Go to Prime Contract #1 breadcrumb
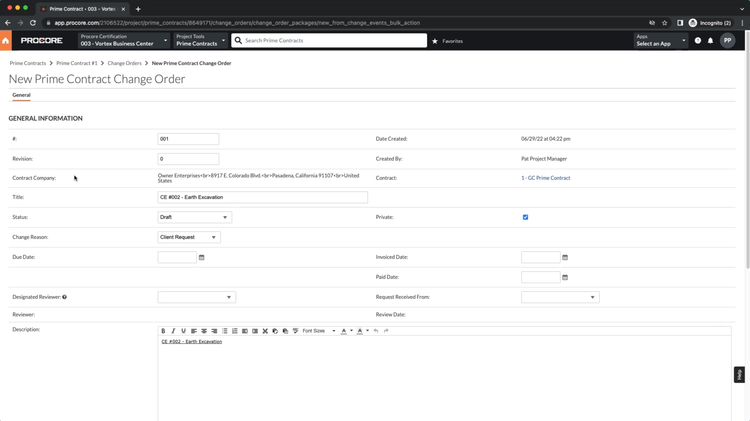Screen dimensions: 750x421 (77, 63)
